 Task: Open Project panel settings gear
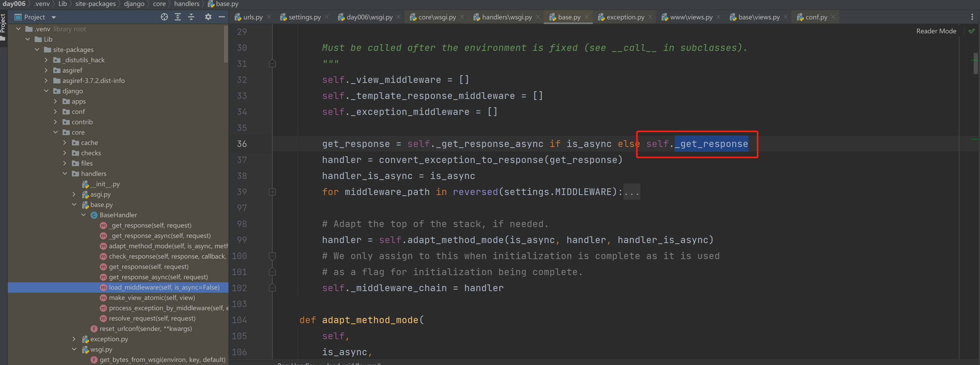(x=208, y=17)
